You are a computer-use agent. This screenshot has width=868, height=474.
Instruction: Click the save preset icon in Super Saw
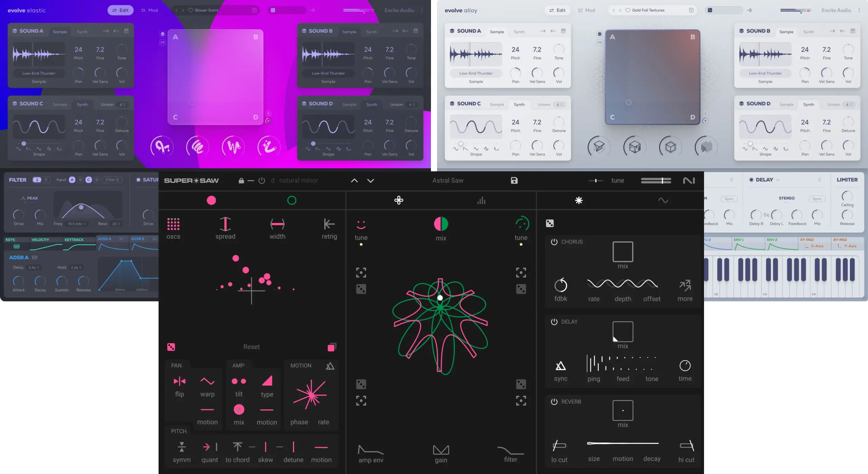pyautogui.click(x=514, y=180)
